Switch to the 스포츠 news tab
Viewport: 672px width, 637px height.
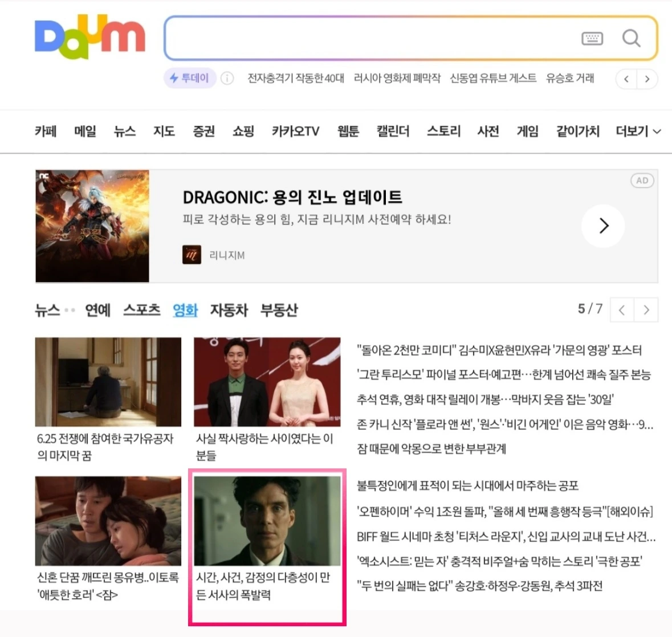click(x=142, y=310)
